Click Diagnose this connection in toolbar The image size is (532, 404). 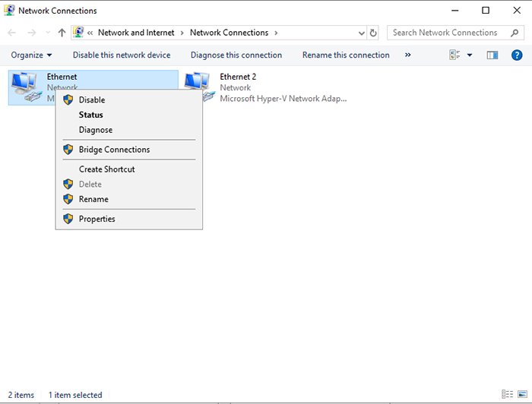click(236, 55)
